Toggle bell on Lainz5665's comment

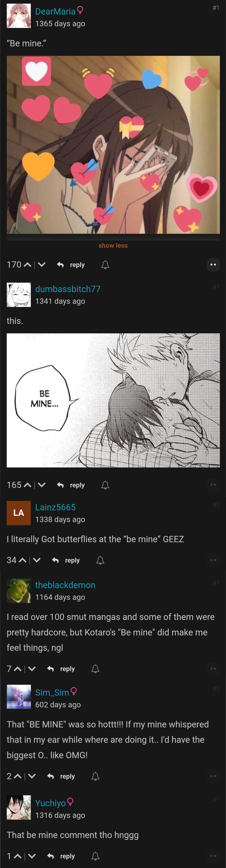100,560
